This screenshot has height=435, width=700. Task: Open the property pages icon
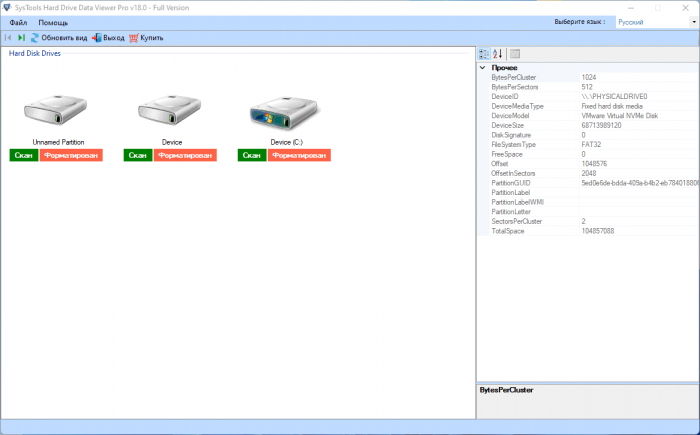pos(515,54)
